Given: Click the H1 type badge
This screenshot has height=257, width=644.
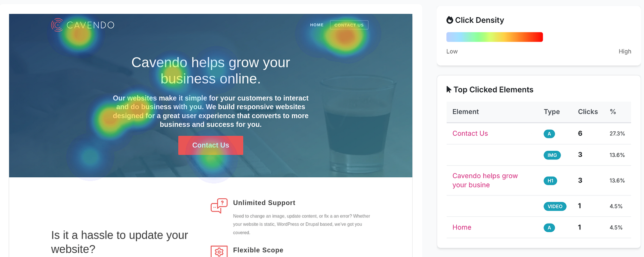Looking at the screenshot, I should pos(550,181).
